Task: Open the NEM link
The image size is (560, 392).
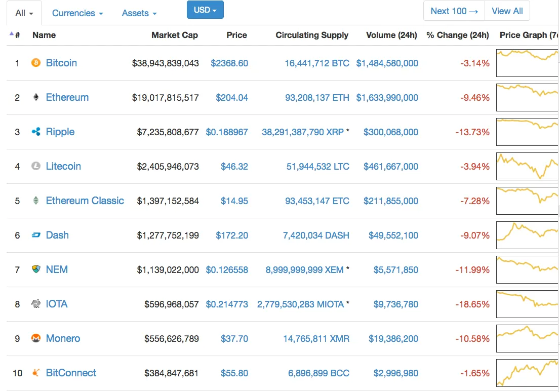Action: pyautogui.click(x=57, y=269)
